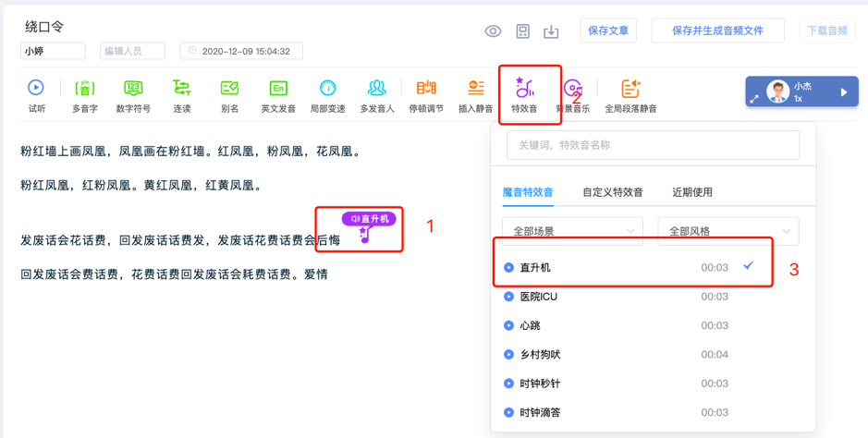Play the 心跳 sound effect

point(508,326)
